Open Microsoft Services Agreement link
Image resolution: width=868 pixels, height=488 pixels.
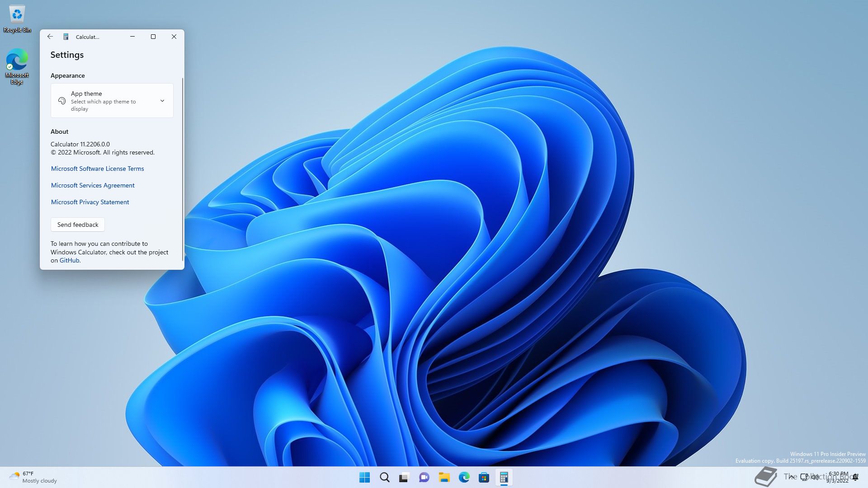point(93,185)
